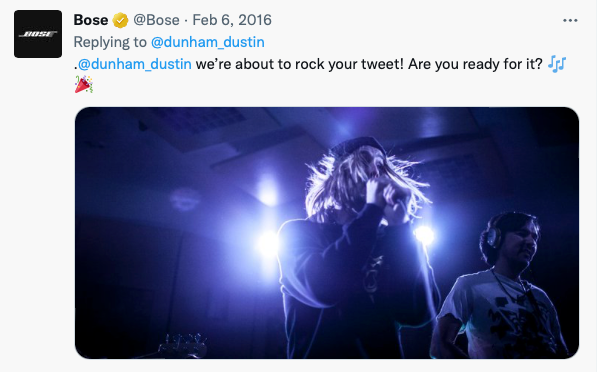The width and height of the screenshot is (600, 372).
Task: Click the "Replying to" gray label
Action: pyautogui.click(x=110, y=42)
